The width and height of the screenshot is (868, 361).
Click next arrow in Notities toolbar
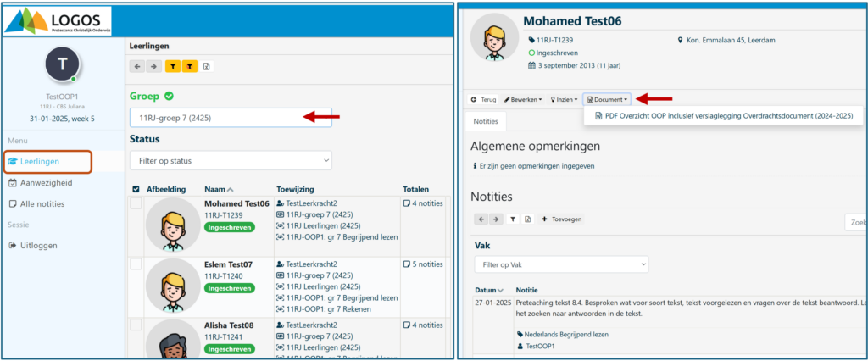[496, 219]
